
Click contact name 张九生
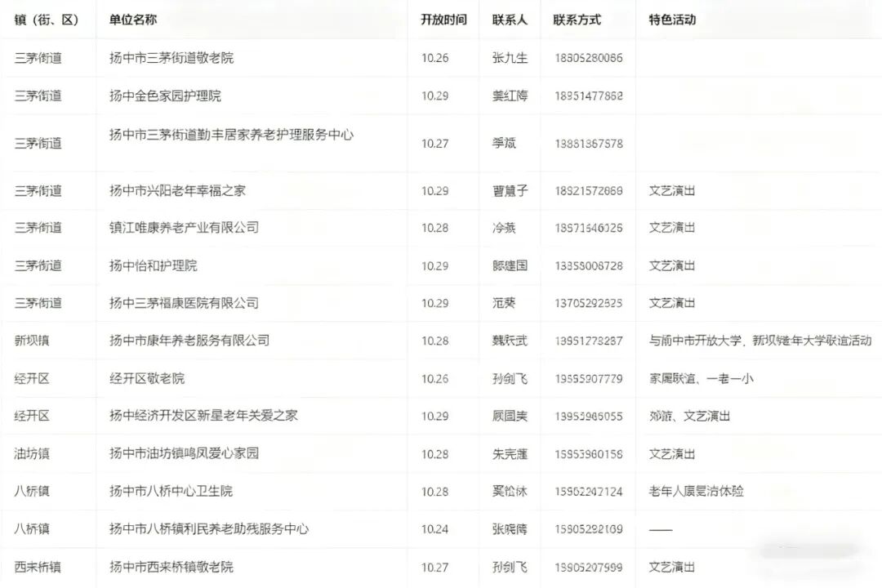point(510,58)
